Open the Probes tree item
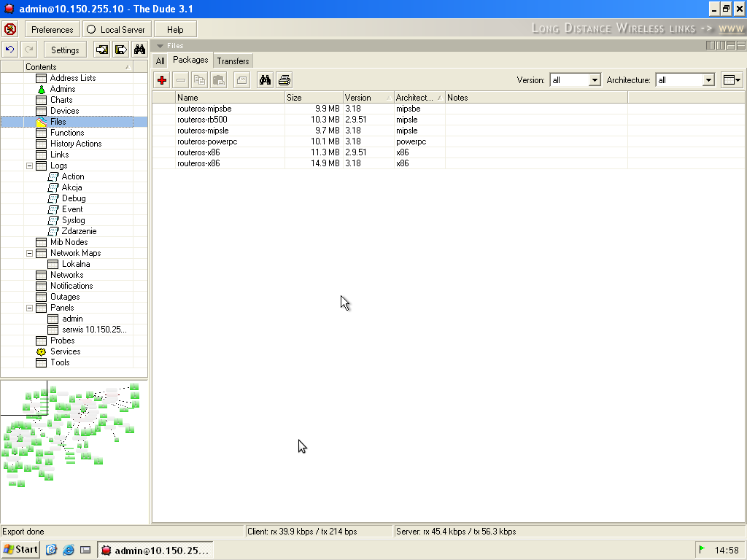Screen dimensions: 747x560 (x=55, y=341)
